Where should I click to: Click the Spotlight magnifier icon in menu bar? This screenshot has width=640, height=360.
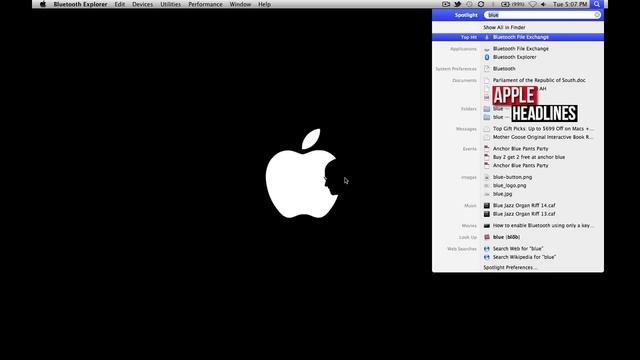597,4
